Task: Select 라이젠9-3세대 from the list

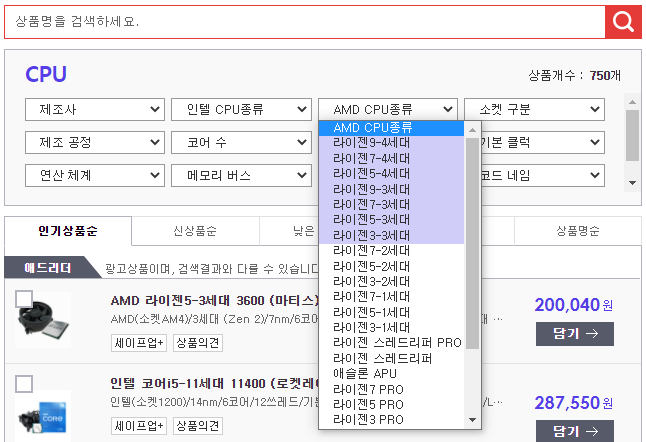Action: 391,189
